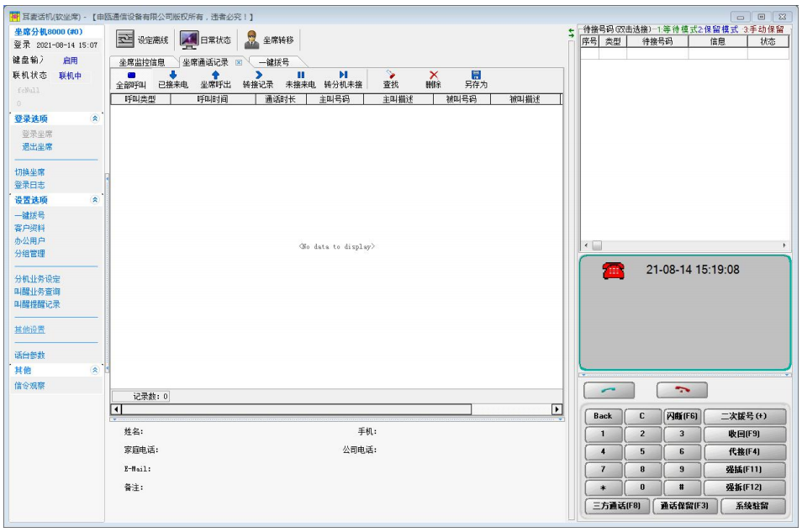Screen dimensions: 802x532
Task: Click the 查找 search records icon
Action: pyautogui.click(x=391, y=79)
